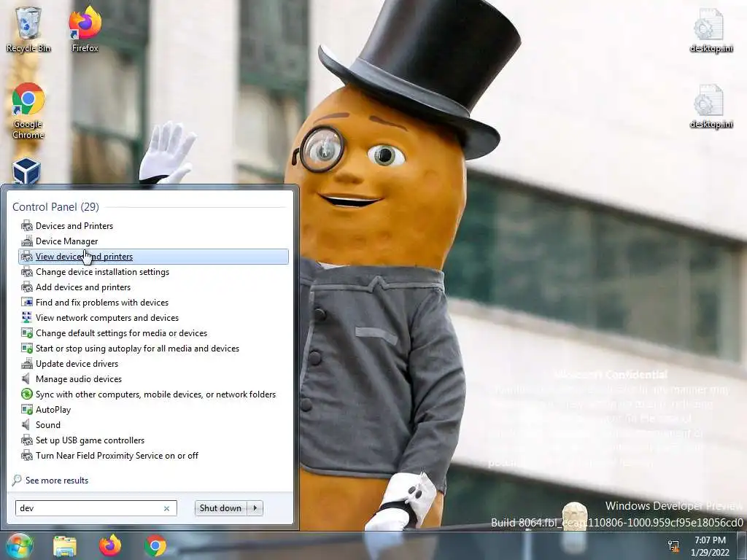Open File Explorer from the taskbar
Screen dimensions: 747x560
(65, 545)
